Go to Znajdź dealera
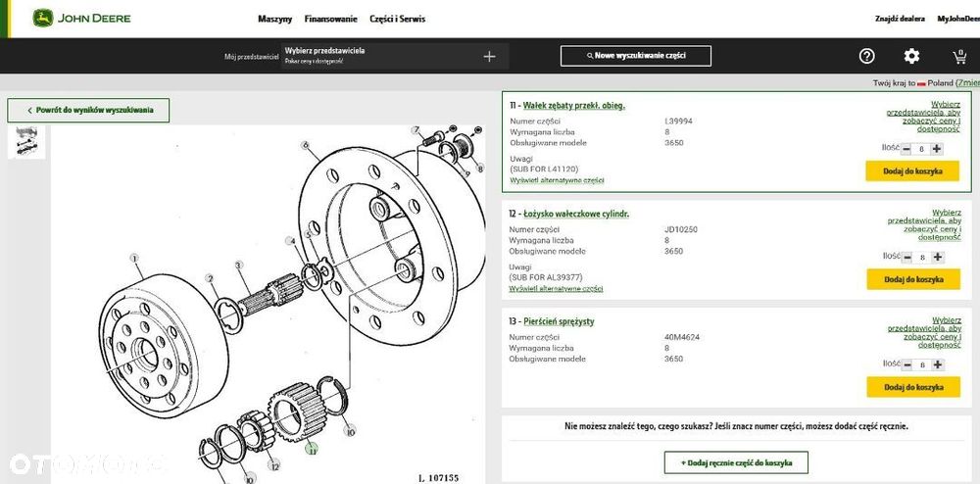Screen dimensions: 980x484 tap(900, 19)
